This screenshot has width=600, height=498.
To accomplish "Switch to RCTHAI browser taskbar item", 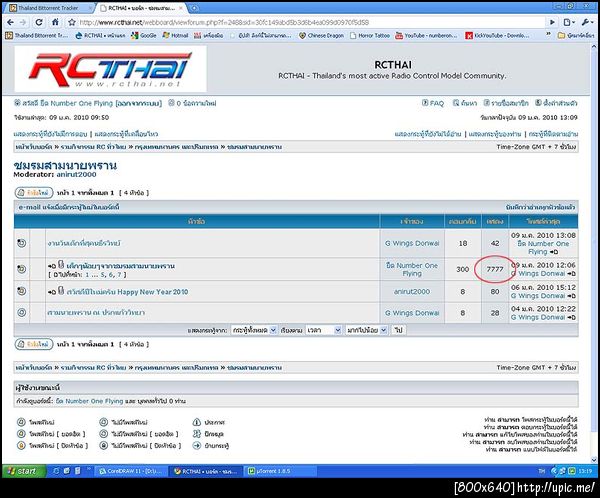I will pos(206,471).
